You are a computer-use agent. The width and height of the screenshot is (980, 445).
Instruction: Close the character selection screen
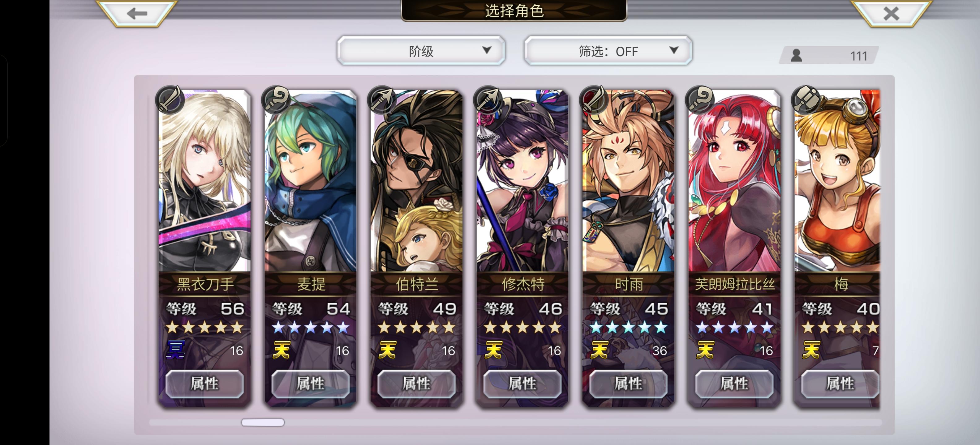pyautogui.click(x=891, y=13)
